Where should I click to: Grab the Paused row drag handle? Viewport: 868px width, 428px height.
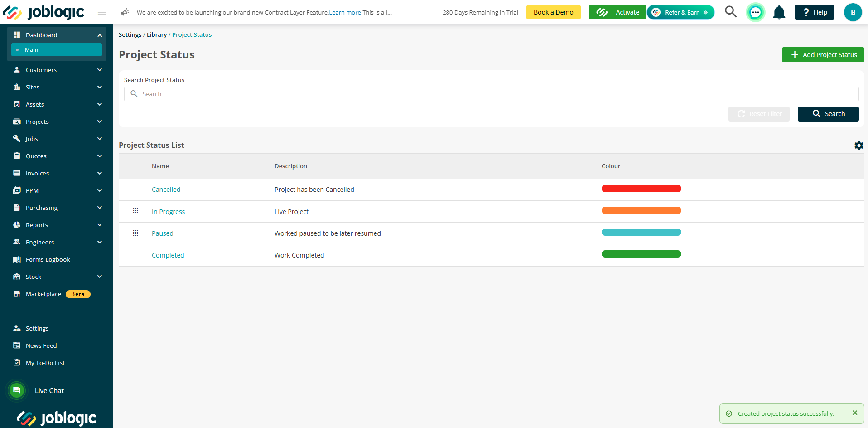pos(135,233)
